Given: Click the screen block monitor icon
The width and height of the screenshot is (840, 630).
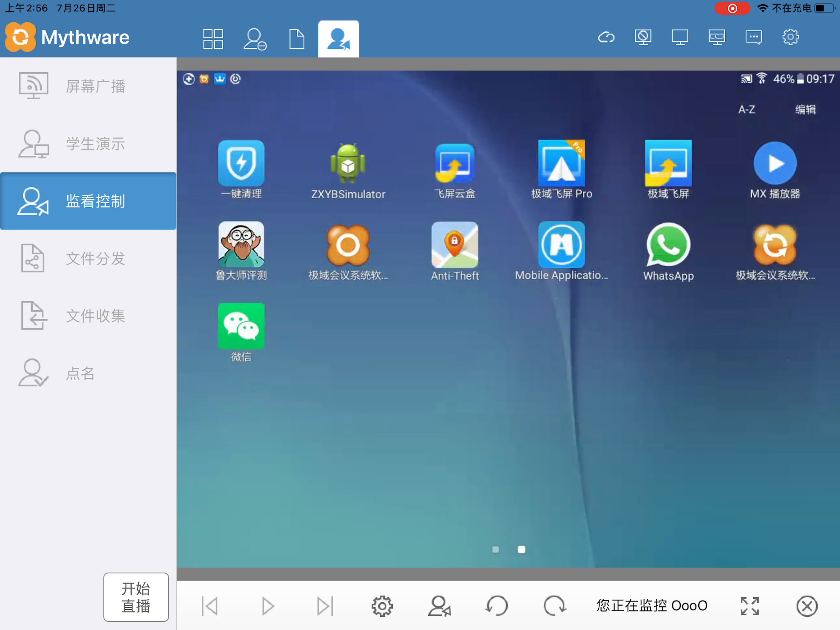Looking at the screenshot, I should (x=643, y=37).
